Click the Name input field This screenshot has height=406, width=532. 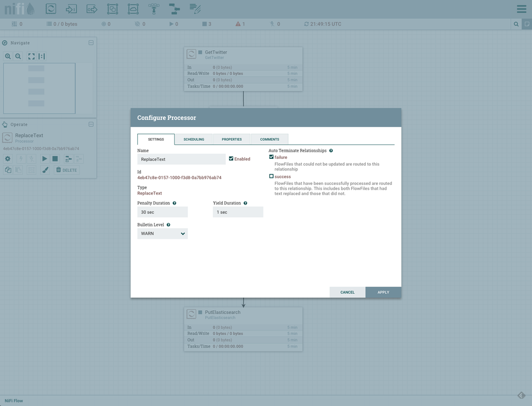(182, 159)
